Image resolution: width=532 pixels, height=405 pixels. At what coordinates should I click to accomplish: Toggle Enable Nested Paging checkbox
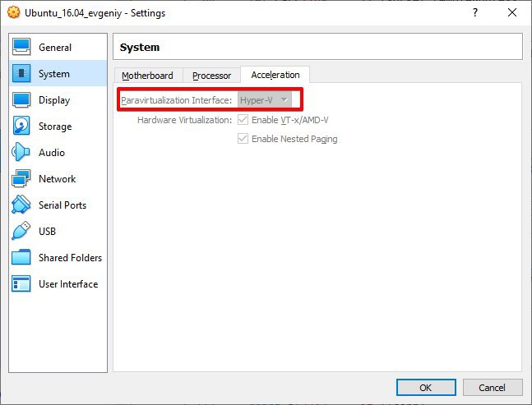243,139
